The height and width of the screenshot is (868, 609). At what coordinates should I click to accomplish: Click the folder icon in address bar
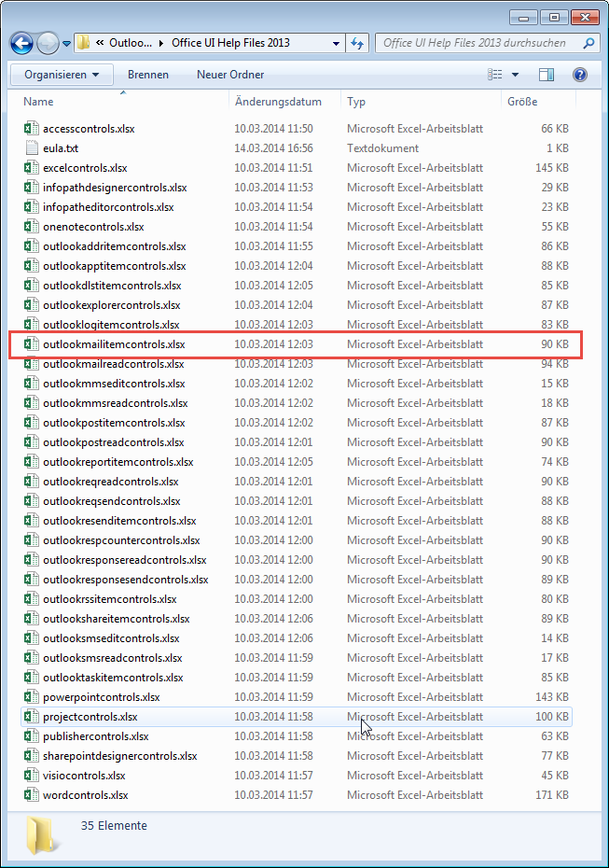(83, 43)
